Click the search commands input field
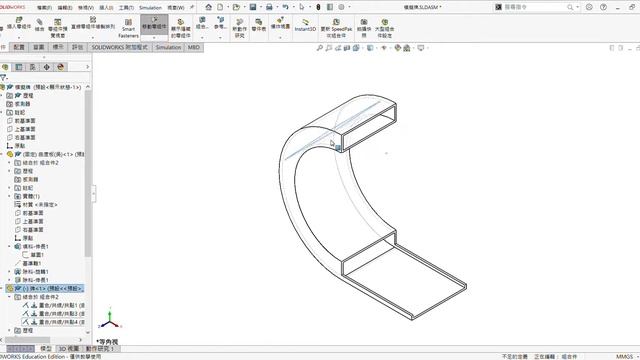Screen dimensions: 640x360 pyautogui.click(x=536, y=7)
